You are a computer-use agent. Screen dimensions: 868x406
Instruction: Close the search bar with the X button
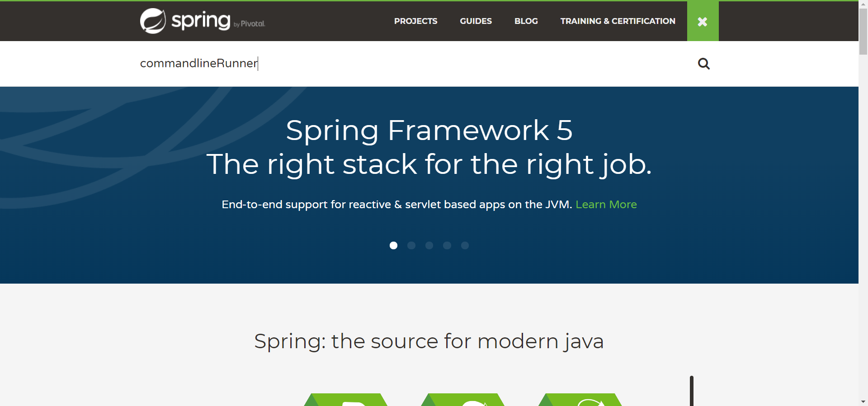pos(703,21)
